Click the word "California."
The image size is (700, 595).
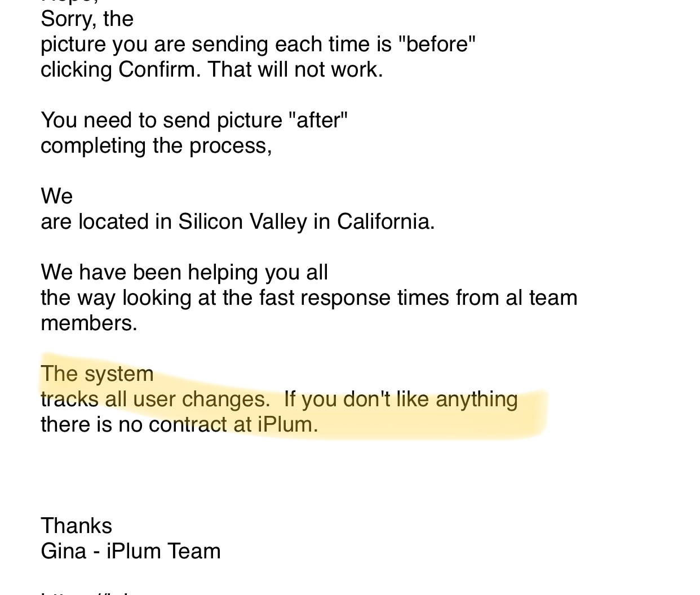point(386,222)
